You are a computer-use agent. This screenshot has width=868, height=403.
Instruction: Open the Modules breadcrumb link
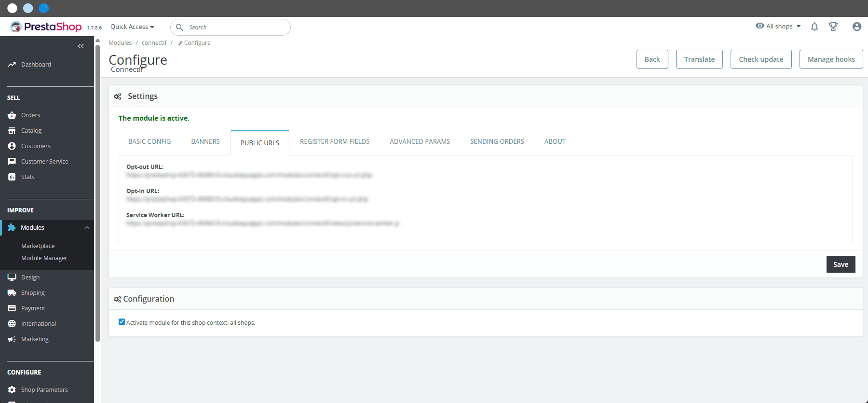click(x=120, y=43)
